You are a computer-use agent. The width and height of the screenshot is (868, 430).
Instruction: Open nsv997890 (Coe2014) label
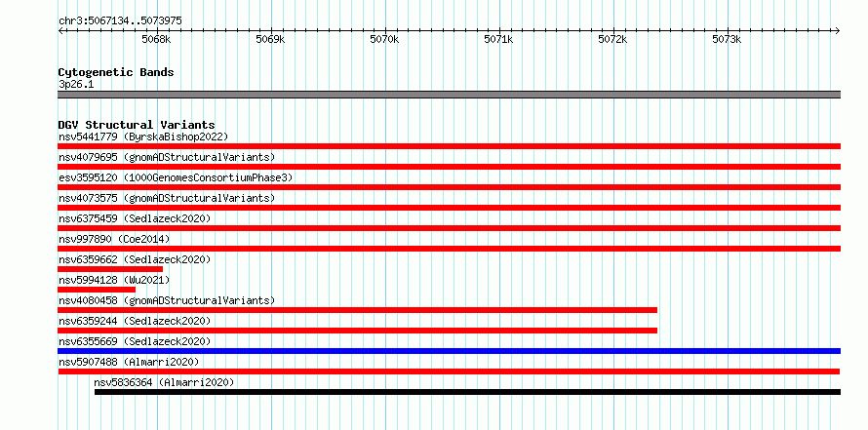click(114, 239)
